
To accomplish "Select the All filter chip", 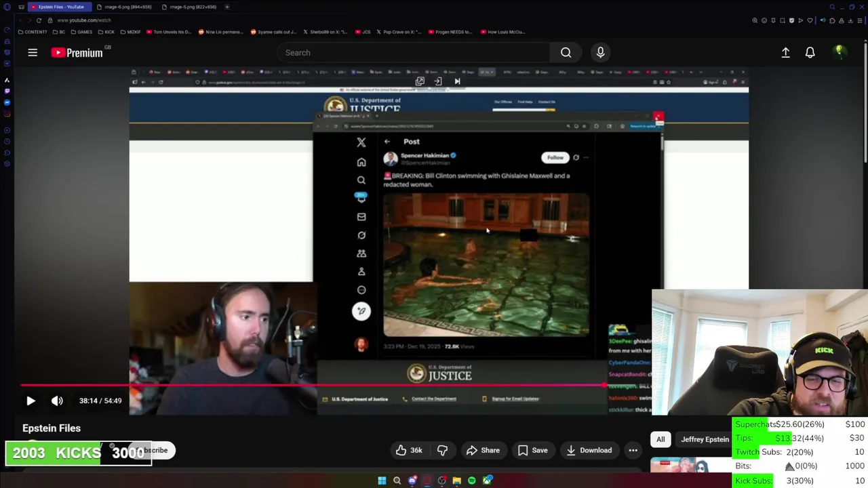I will (660, 439).
